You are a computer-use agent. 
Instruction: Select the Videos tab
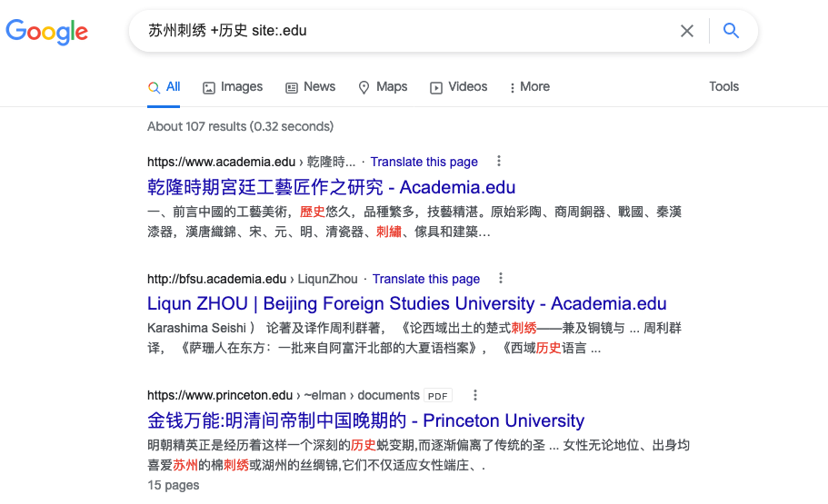459,87
